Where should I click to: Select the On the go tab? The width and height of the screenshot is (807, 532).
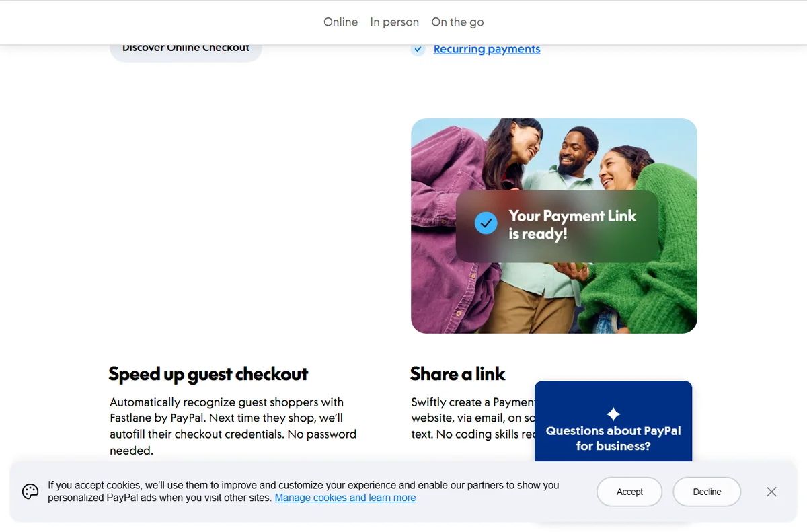pyautogui.click(x=457, y=22)
